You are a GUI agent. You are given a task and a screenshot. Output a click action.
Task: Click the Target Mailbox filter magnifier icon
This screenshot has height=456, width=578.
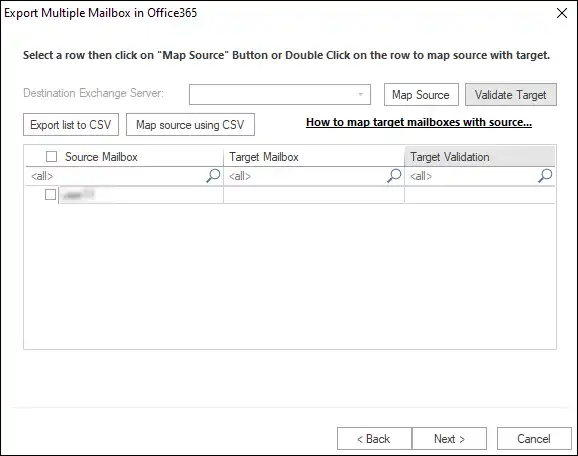[x=394, y=176]
